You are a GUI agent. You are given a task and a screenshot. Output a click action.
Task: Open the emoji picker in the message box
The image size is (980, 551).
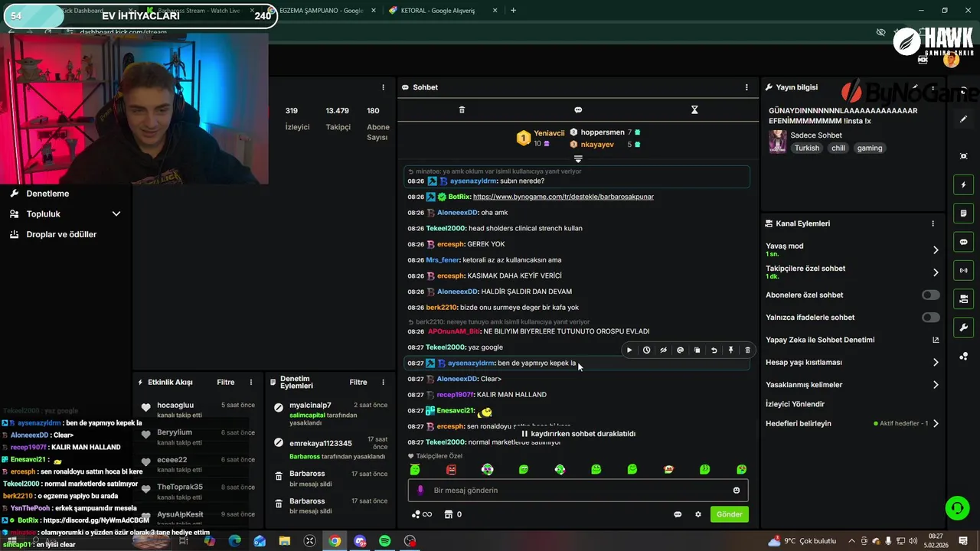point(737,491)
